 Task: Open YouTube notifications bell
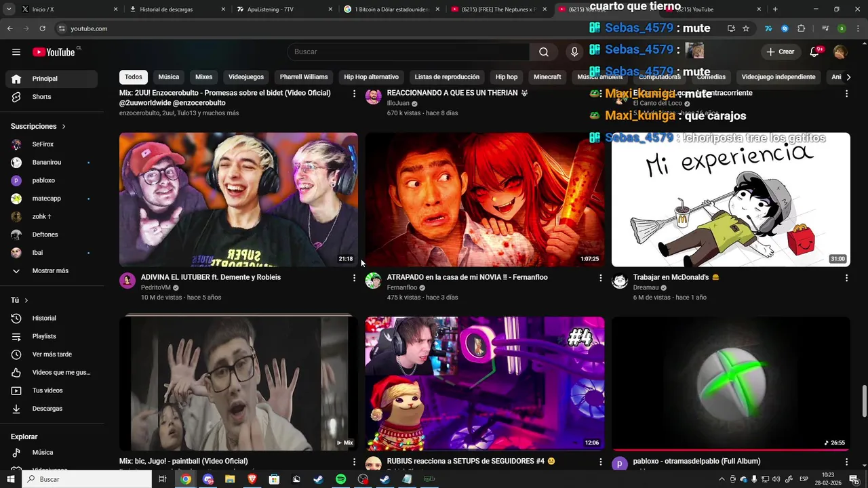coord(816,52)
